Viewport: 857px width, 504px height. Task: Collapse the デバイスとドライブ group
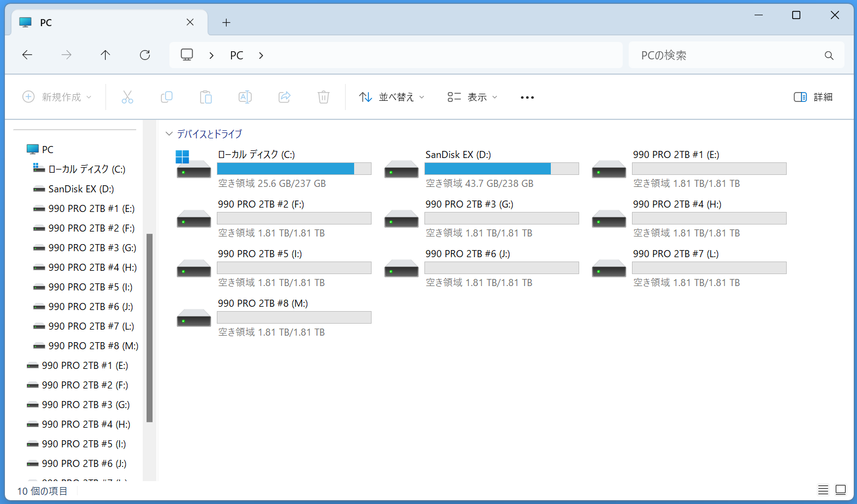(x=169, y=134)
